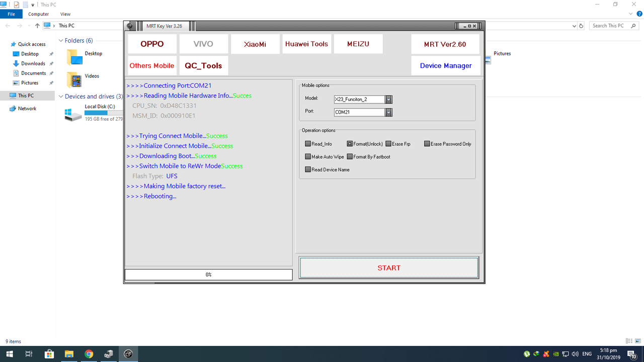The image size is (644, 362).
Task: Open address bar history dropdown in Explorer
Action: (574, 26)
